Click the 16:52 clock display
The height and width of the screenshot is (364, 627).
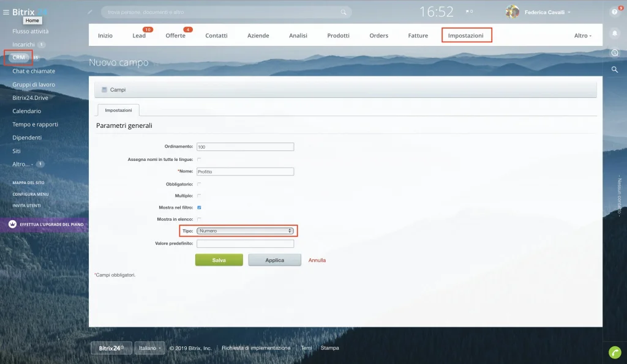tap(436, 12)
